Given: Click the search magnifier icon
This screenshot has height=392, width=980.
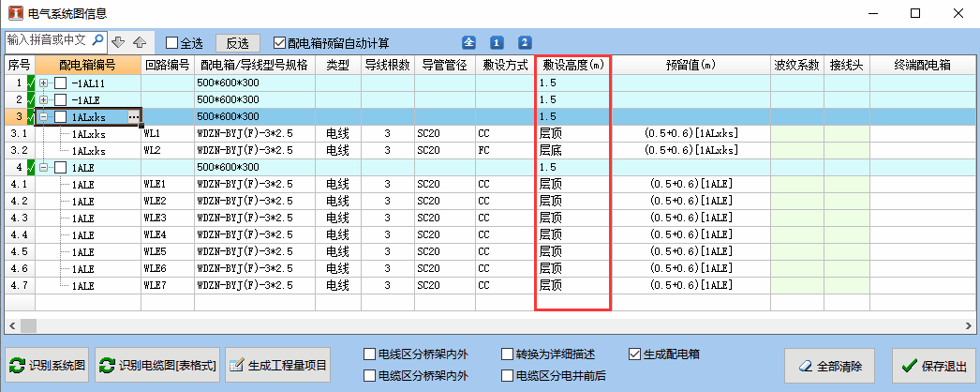Looking at the screenshot, I should coord(98,40).
